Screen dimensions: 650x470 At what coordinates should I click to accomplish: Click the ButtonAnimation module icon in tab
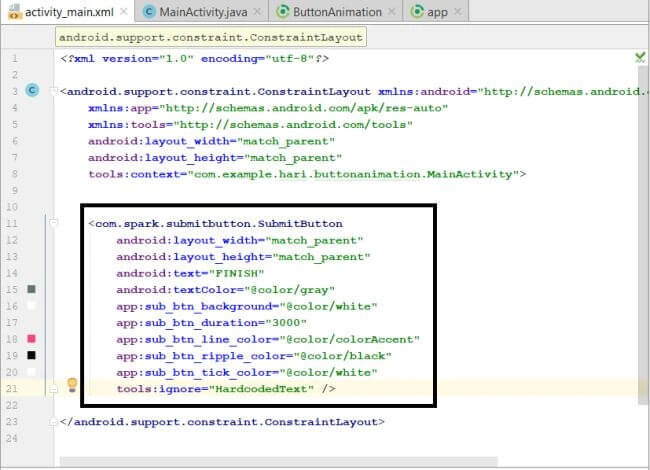click(283, 12)
